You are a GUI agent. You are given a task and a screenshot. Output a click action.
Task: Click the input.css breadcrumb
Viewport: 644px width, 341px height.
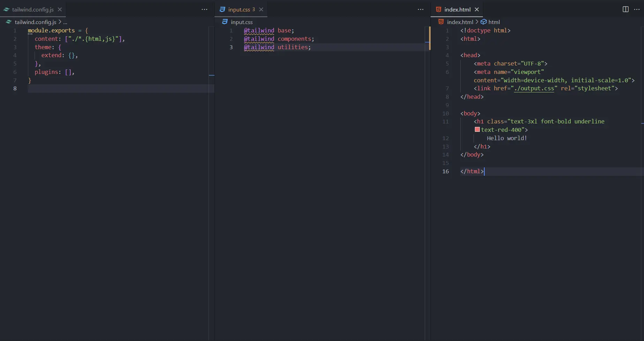[x=242, y=22]
